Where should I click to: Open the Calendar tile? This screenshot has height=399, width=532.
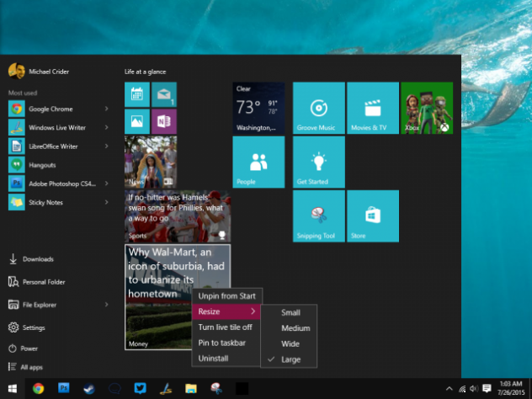pyautogui.click(x=136, y=94)
